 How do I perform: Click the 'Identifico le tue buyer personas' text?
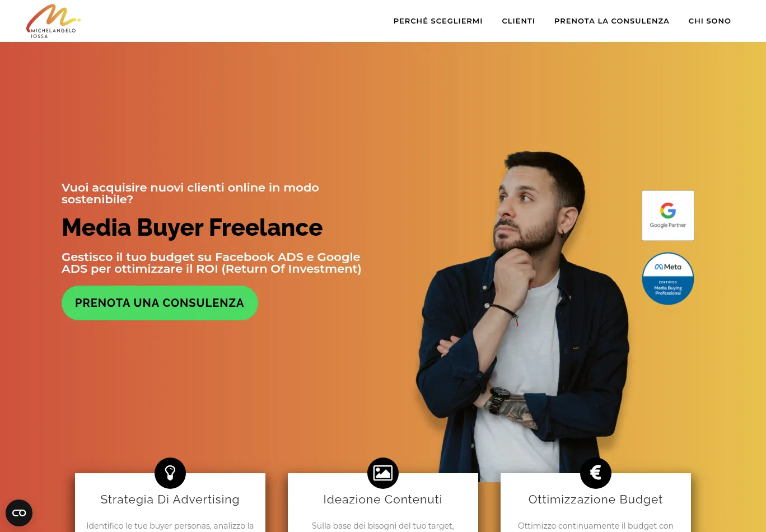tap(170, 526)
